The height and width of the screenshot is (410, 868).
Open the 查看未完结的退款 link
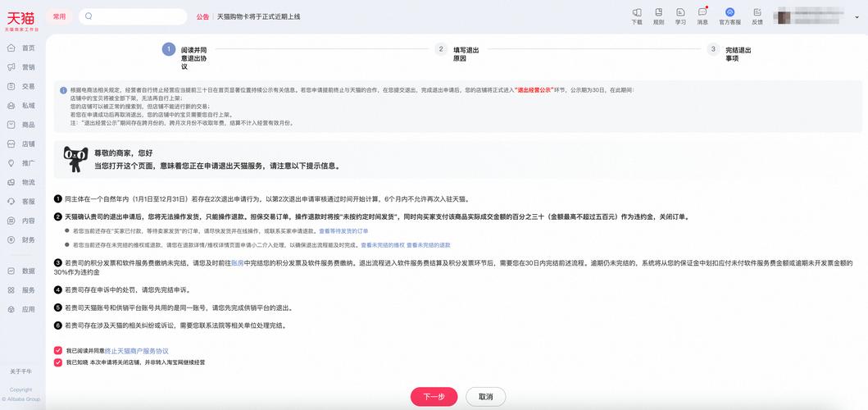tap(429, 245)
